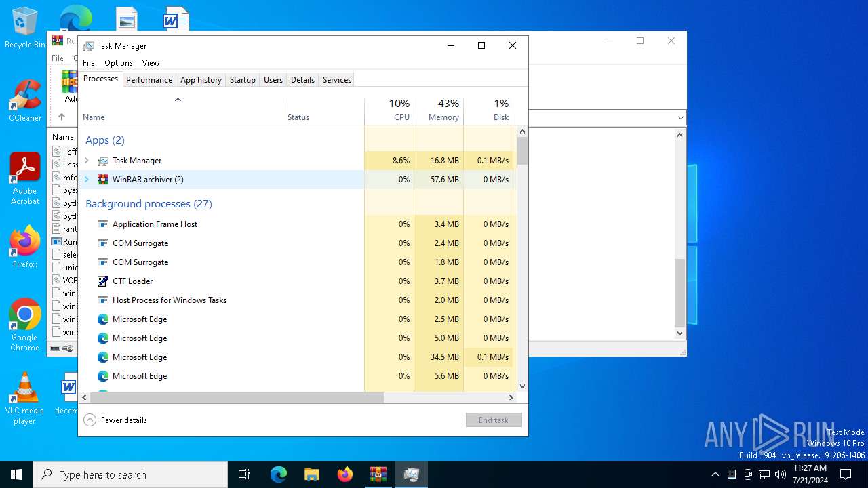Image resolution: width=868 pixels, height=488 pixels.
Task: Select the second COM Surrogate 1.8 MB row
Action: 296,262
